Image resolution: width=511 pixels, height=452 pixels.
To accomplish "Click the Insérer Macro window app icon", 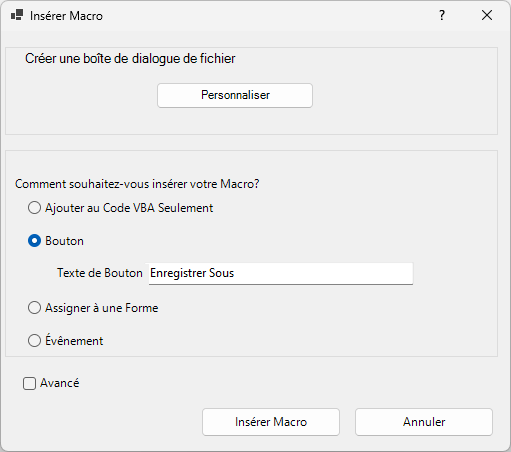I will (x=17, y=15).
